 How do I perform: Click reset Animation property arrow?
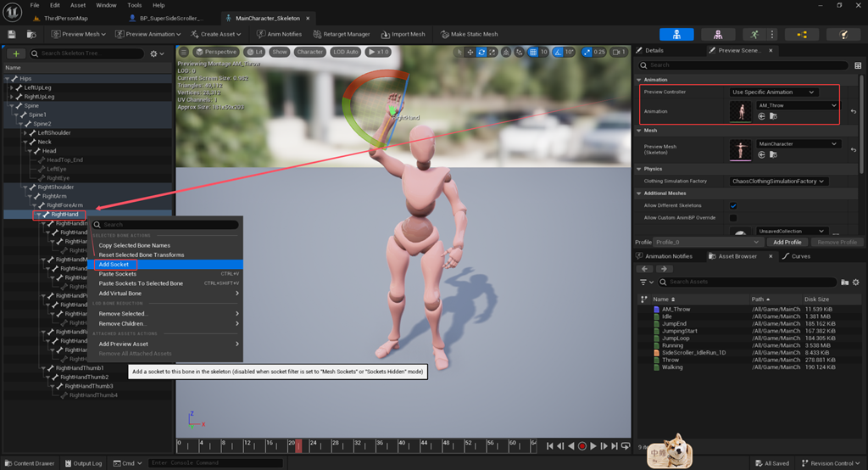854,111
